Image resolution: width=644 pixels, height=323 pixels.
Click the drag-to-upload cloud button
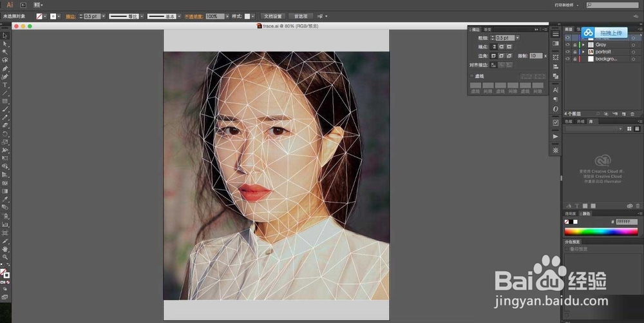(605, 33)
